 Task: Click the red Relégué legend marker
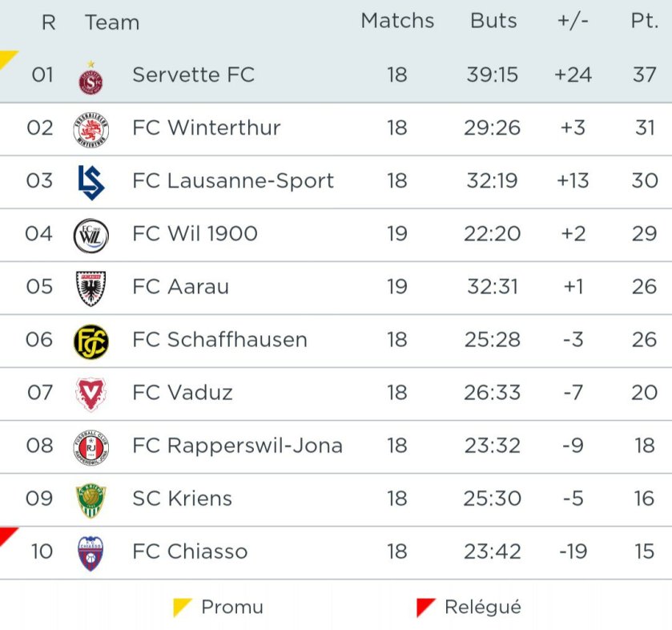[x=425, y=607]
